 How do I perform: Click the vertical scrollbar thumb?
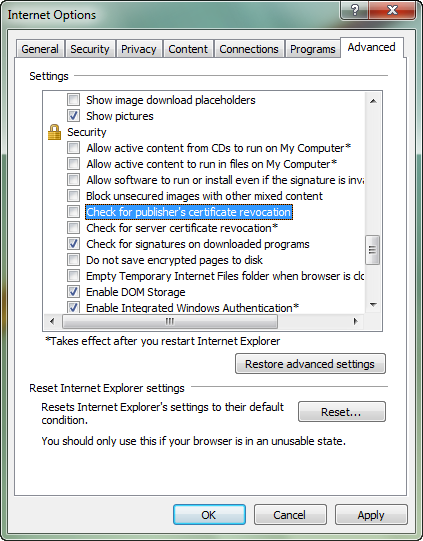tap(373, 250)
